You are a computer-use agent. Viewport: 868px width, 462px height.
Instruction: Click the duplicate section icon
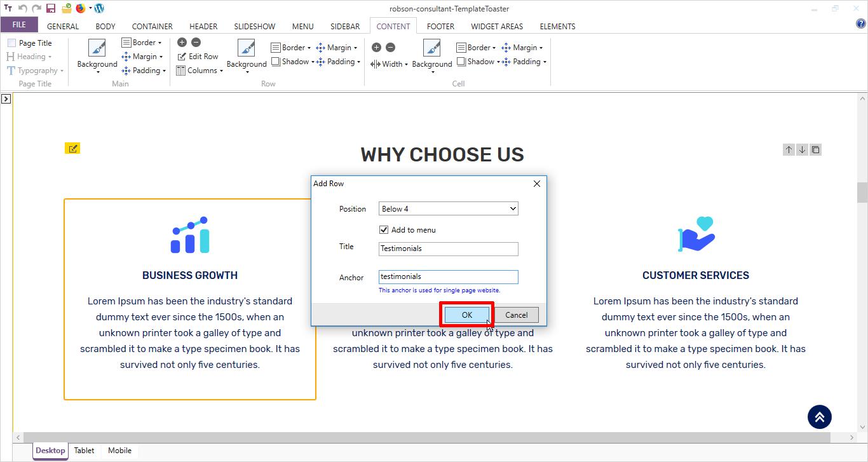pos(815,150)
